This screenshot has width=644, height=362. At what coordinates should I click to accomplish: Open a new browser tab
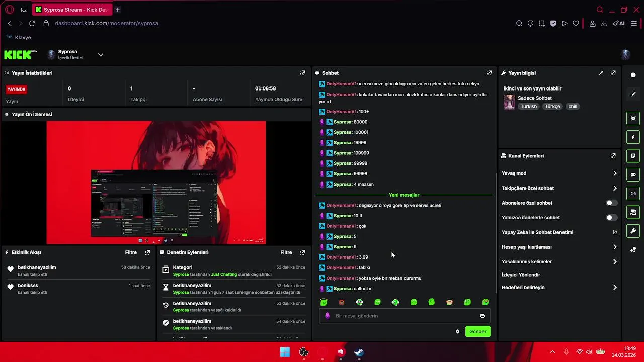pyautogui.click(x=117, y=10)
